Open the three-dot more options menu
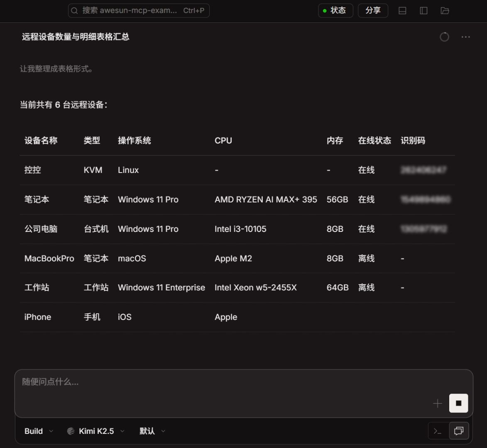The image size is (487, 448). point(465,37)
